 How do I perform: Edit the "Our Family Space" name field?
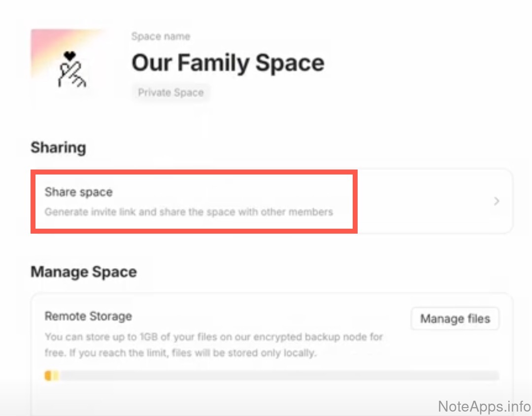[228, 63]
